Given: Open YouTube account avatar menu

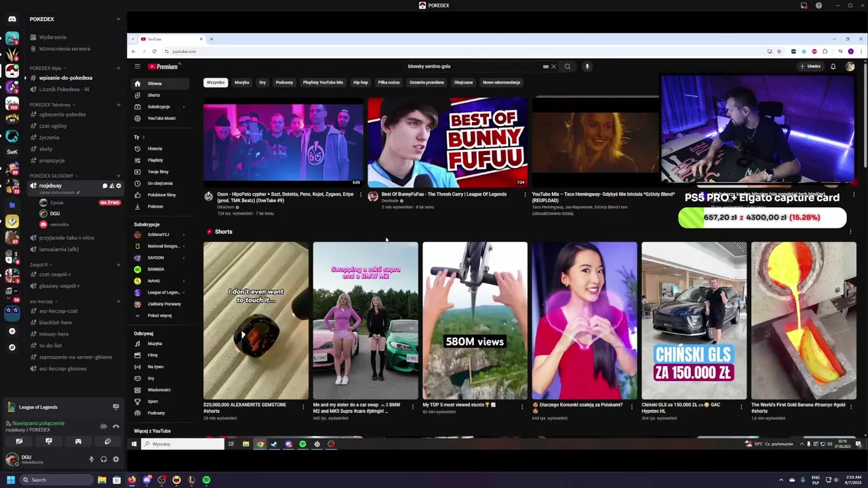Looking at the screenshot, I should (850, 66).
